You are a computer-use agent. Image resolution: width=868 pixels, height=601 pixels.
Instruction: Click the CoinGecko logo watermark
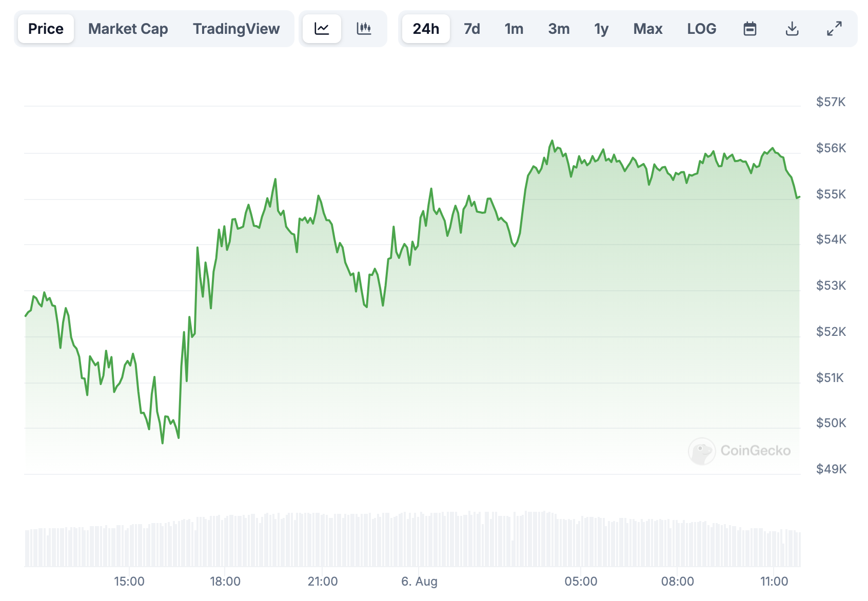tap(740, 451)
